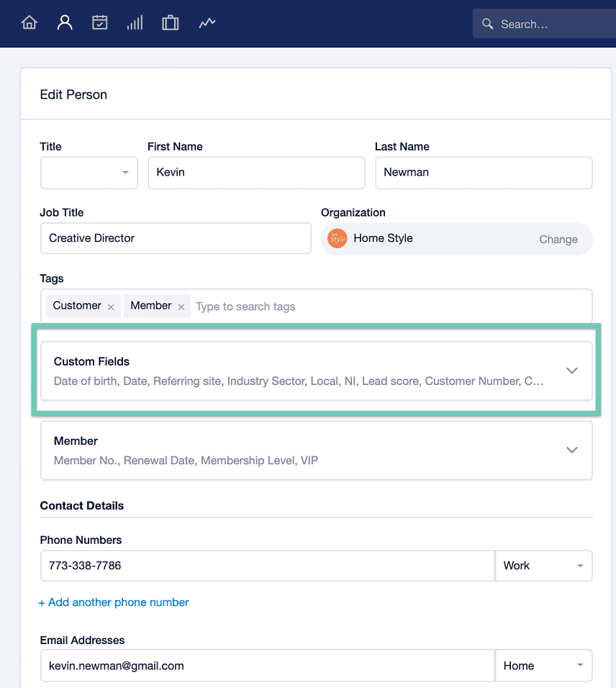Click the Job Title input field
Viewport: 616px width, 688px height.
tap(176, 238)
